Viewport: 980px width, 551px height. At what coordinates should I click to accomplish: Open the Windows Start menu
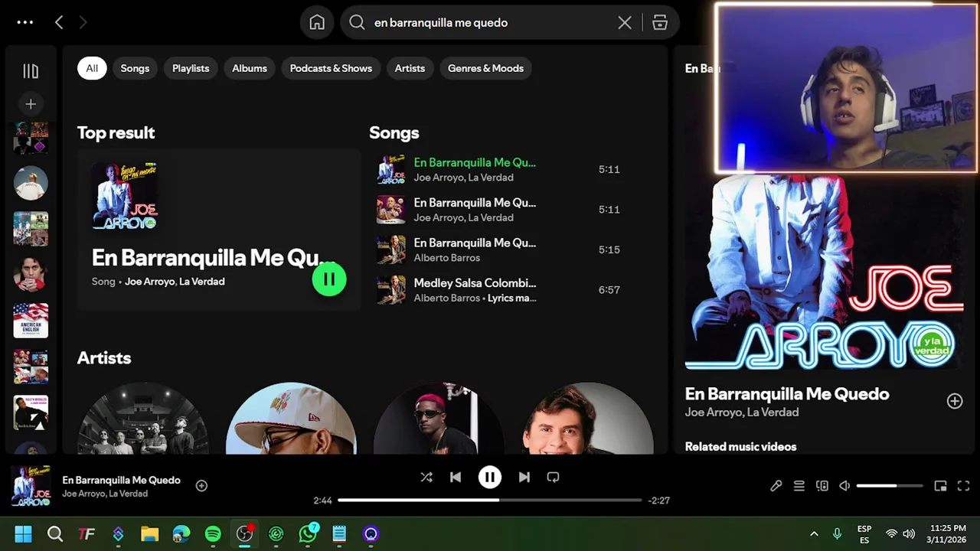pyautogui.click(x=23, y=534)
